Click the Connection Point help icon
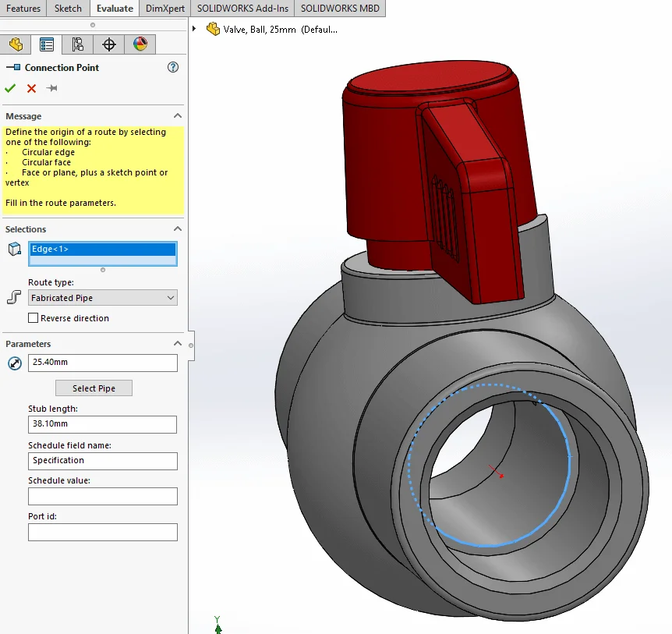Viewport: 672px width, 634px height. tap(173, 68)
